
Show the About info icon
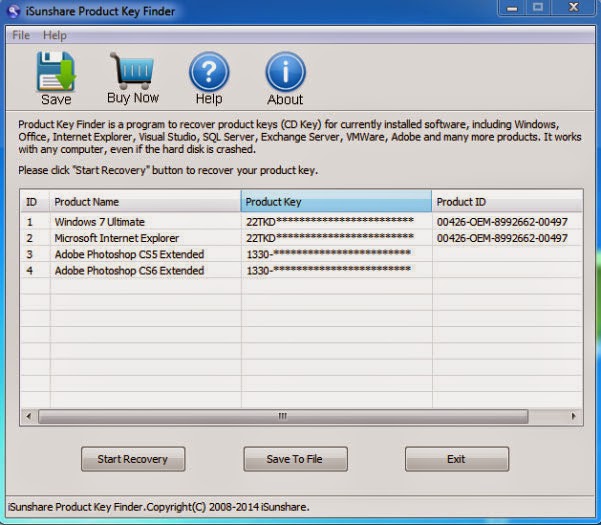285,72
